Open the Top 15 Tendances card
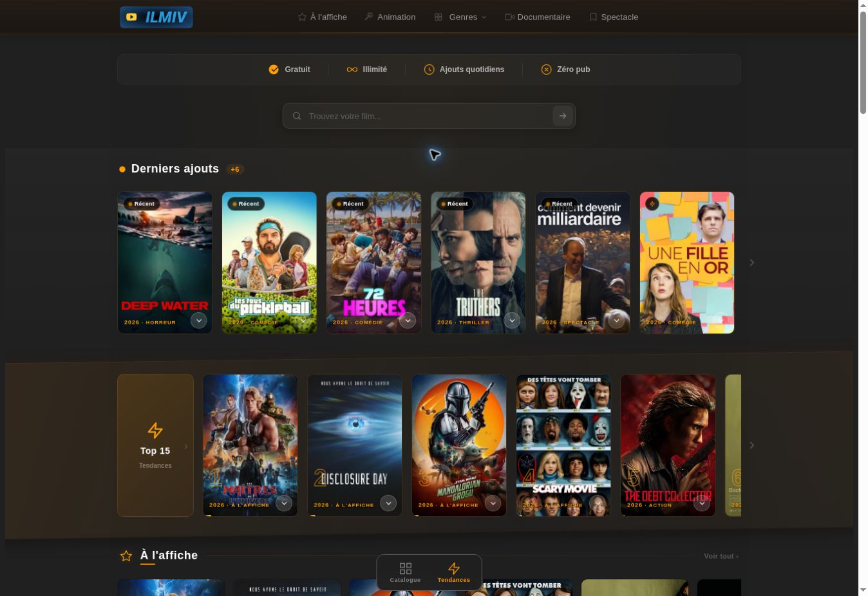Viewport: 868px width, 596px height. coord(155,445)
